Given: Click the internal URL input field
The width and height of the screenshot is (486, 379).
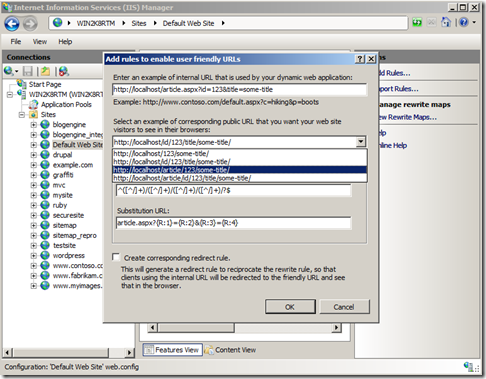Looking at the screenshot, I should point(239,89).
